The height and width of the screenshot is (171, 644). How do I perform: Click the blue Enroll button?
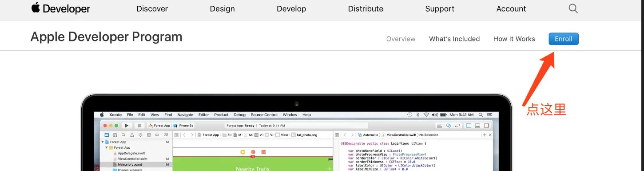564,39
